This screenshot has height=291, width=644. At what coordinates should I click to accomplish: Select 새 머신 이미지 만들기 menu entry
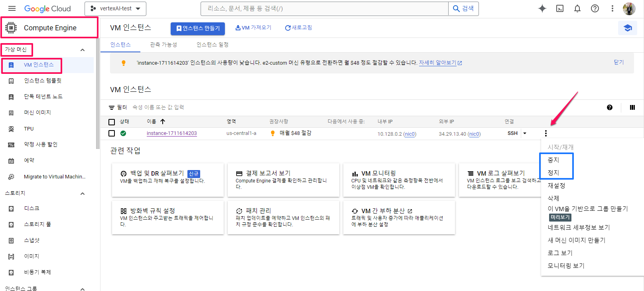click(x=577, y=240)
